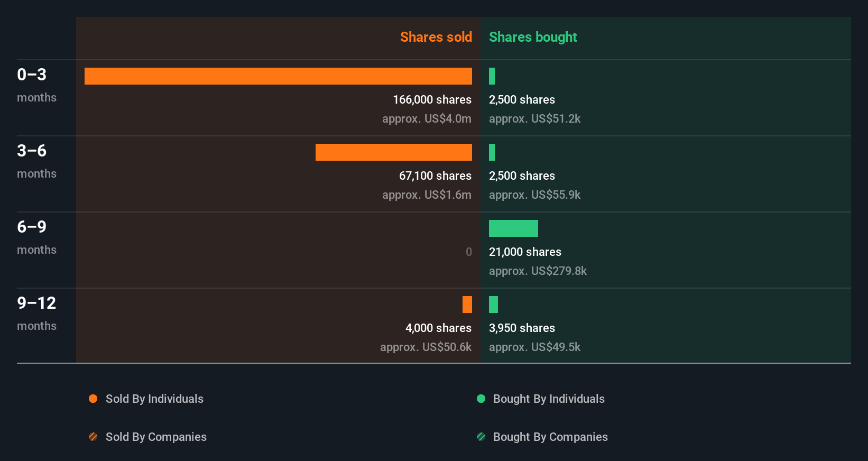This screenshot has height=461, width=868.
Task: Select the Shares bought column header
Action: tap(533, 37)
